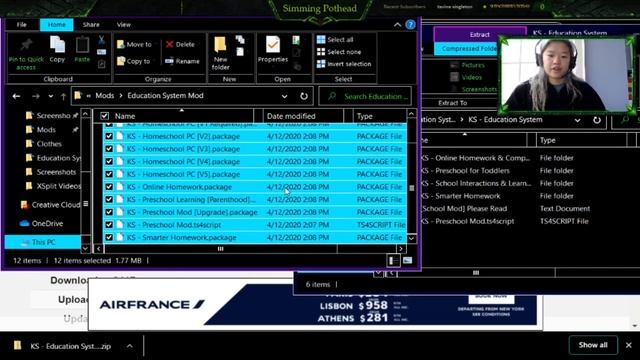Click the Rename button icon

(169, 61)
